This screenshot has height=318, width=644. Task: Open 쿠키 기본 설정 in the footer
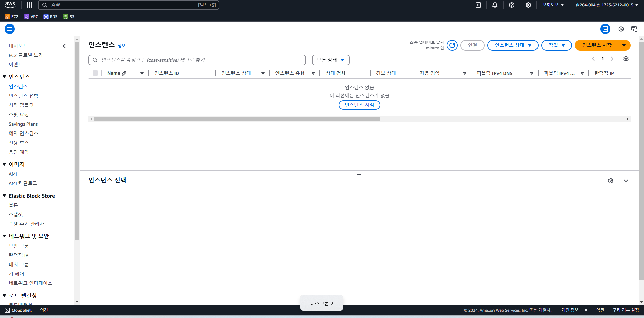pyautogui.click(x=626, y=310)
